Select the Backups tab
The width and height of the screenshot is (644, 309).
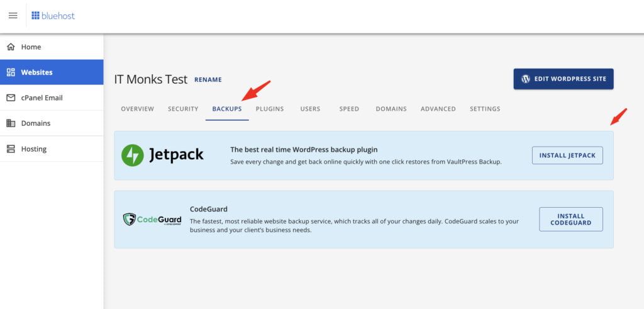coord(227,109)
